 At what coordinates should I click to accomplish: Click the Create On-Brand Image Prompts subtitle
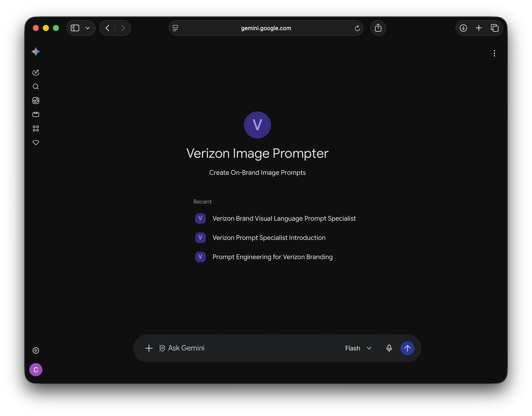257,173
